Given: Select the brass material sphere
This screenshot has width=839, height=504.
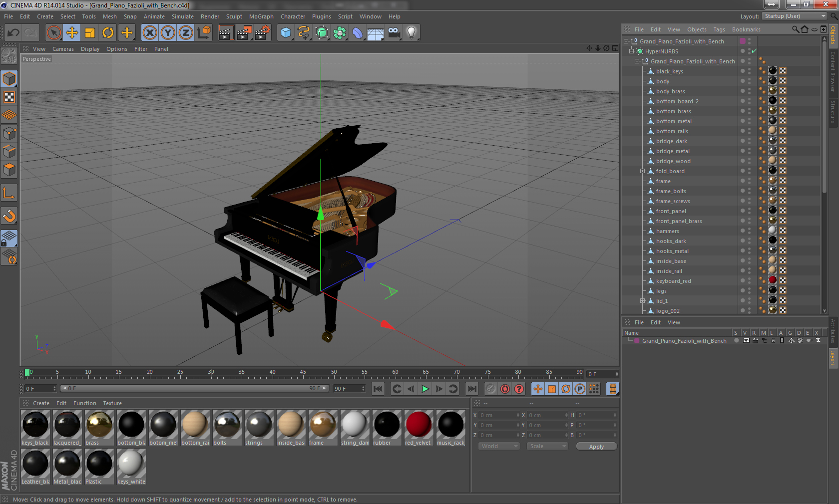Looking at the screenshot, I should [x=99, y=424].
